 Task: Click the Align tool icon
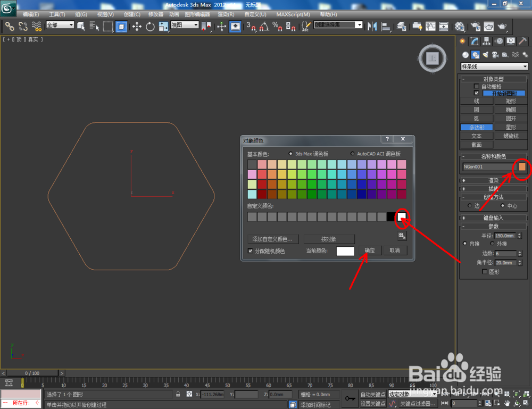coord(386,26)
